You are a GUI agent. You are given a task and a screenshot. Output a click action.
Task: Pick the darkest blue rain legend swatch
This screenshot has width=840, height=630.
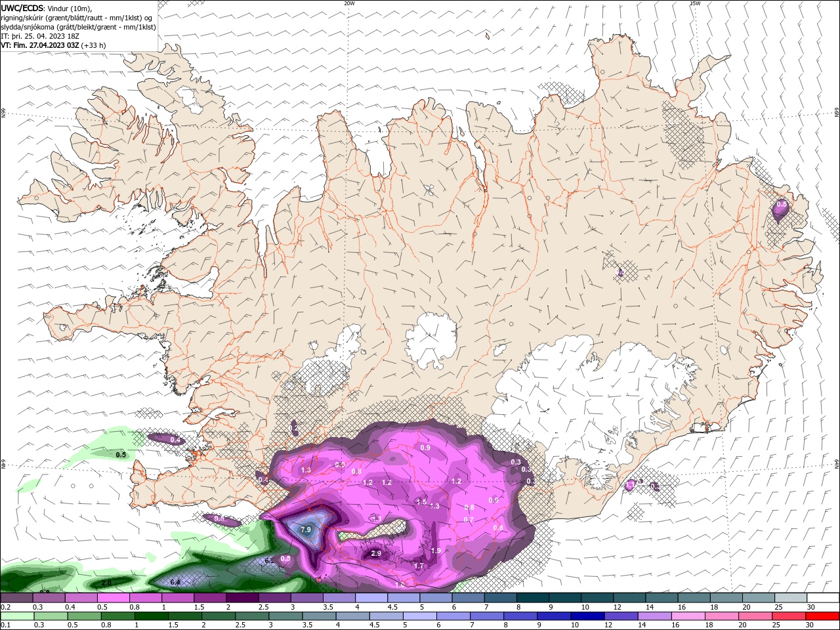(x=586, y=616)
